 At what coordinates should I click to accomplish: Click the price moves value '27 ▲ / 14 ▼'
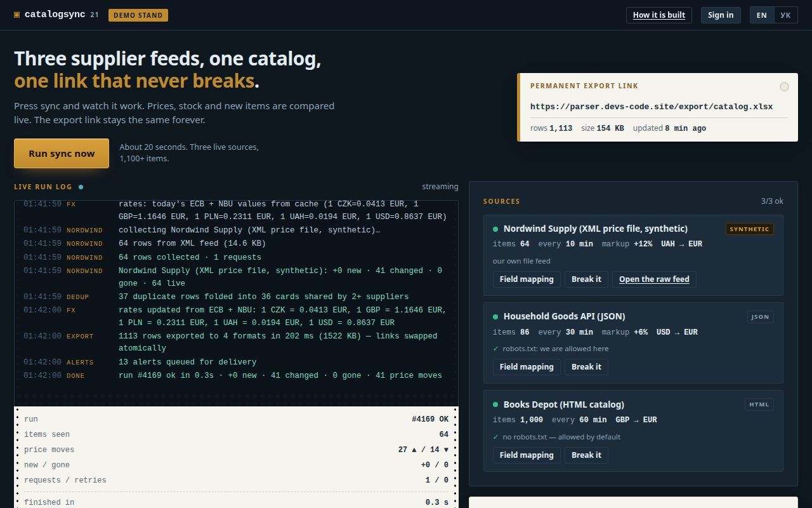423,450
